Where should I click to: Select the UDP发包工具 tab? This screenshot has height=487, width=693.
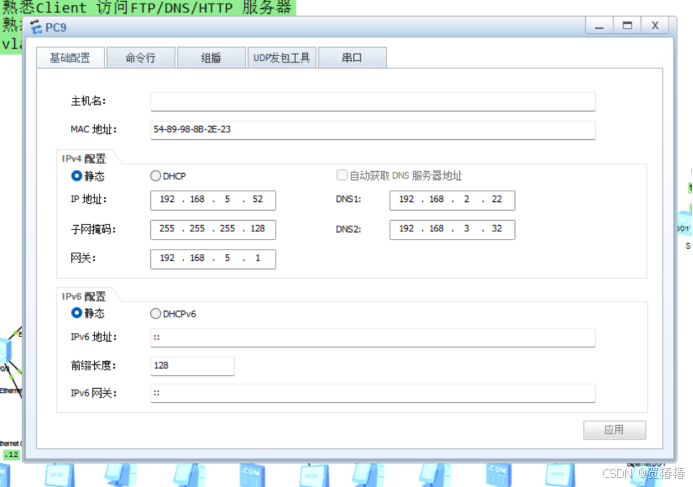[x=281, y=58]
